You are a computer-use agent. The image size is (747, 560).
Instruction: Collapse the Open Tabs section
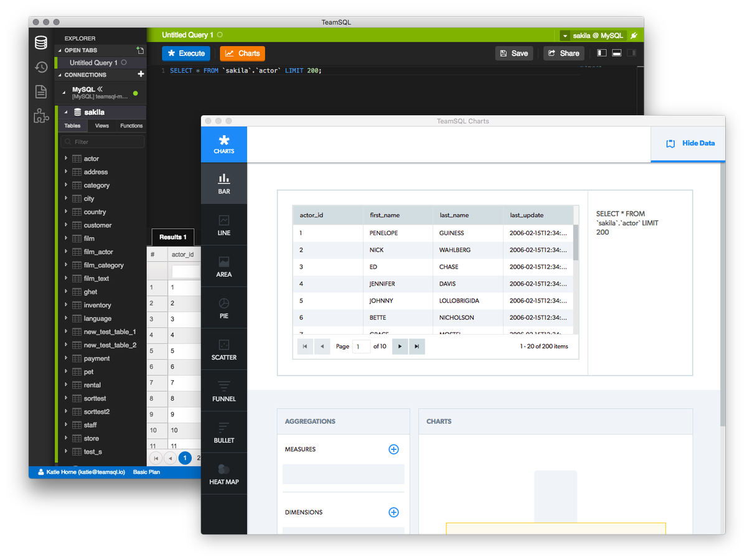[60, 50]
